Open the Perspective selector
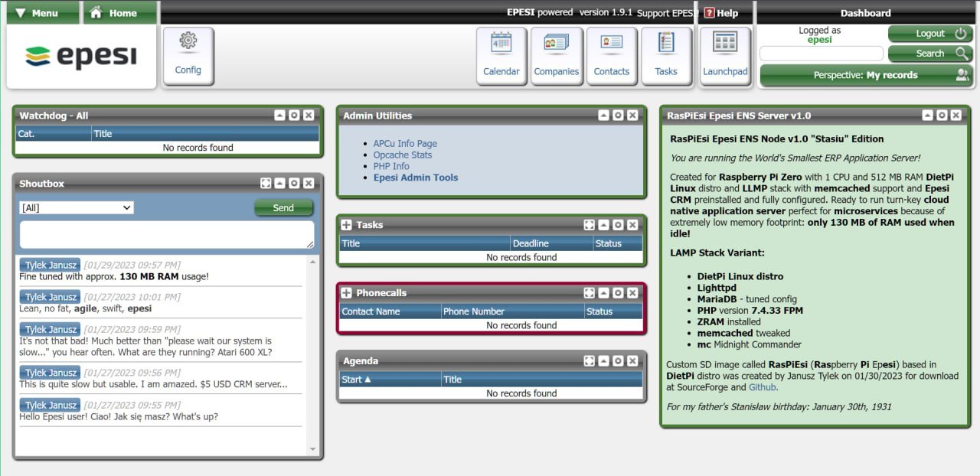Screen dimensions: 980x476 tap(864, 75)
